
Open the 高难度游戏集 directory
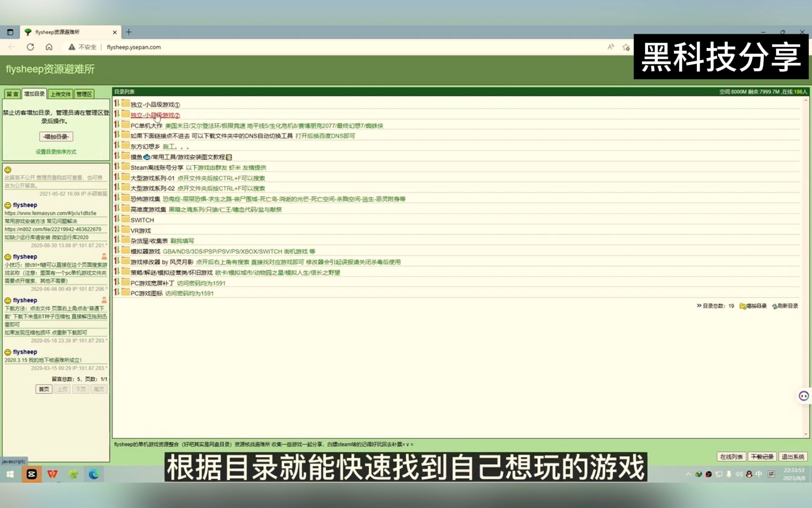click(148, 209)
